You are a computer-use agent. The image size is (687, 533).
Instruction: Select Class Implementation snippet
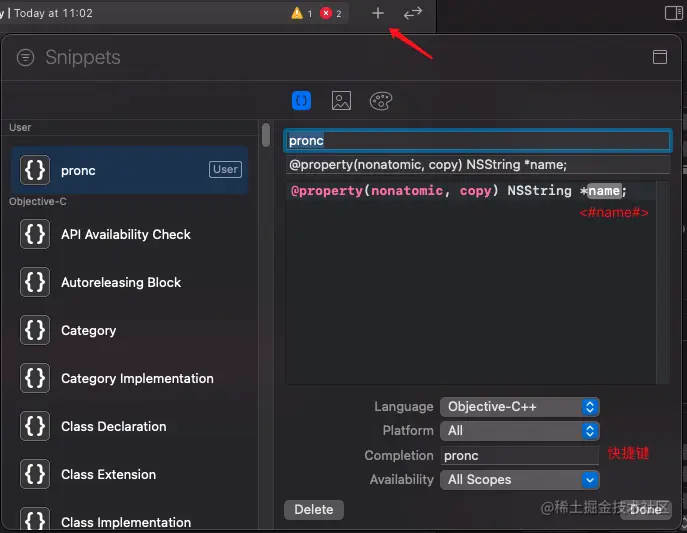[x=130, y=519]
